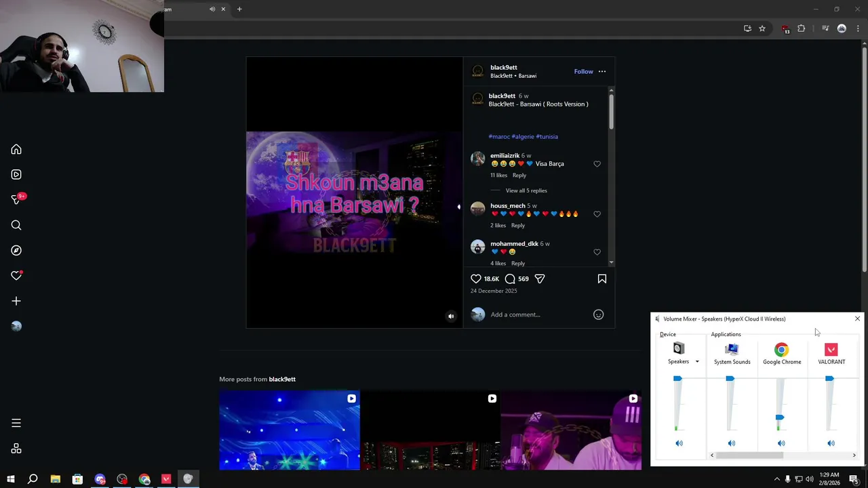Open Messages icon with 9+ badge
The height and width of the screenshot is (488, 868).
[x=18, y=199]
